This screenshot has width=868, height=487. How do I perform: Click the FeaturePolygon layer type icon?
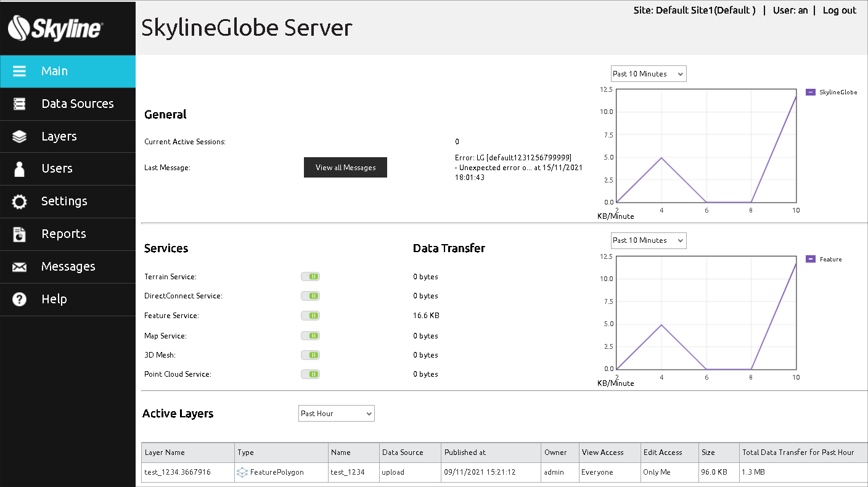(242, 472)
